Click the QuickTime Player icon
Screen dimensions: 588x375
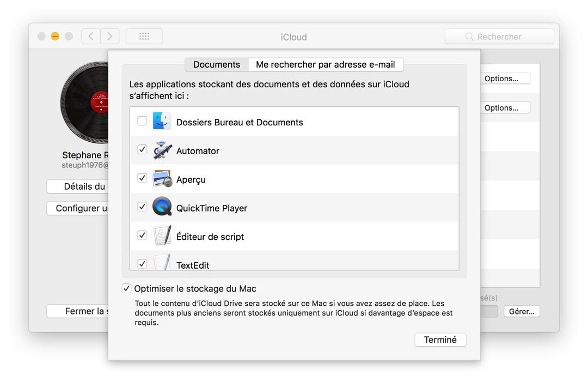tap(162, 207)
